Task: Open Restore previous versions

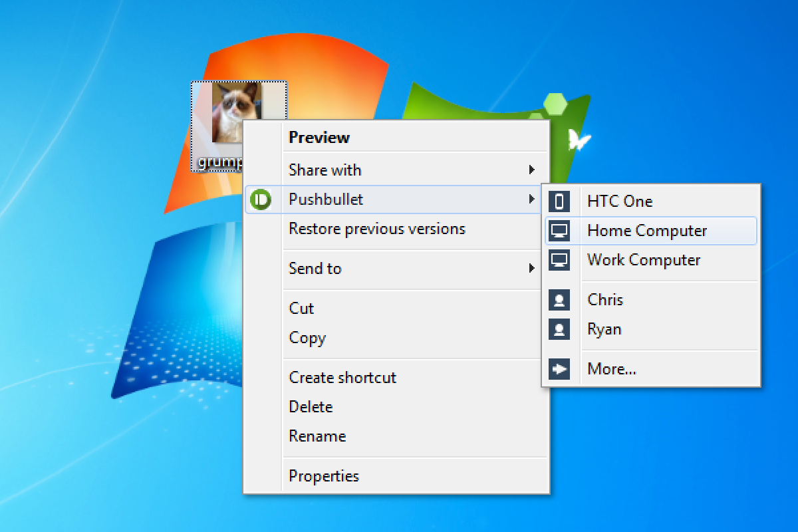Action: pyautogui.click(x=376, y=229)
